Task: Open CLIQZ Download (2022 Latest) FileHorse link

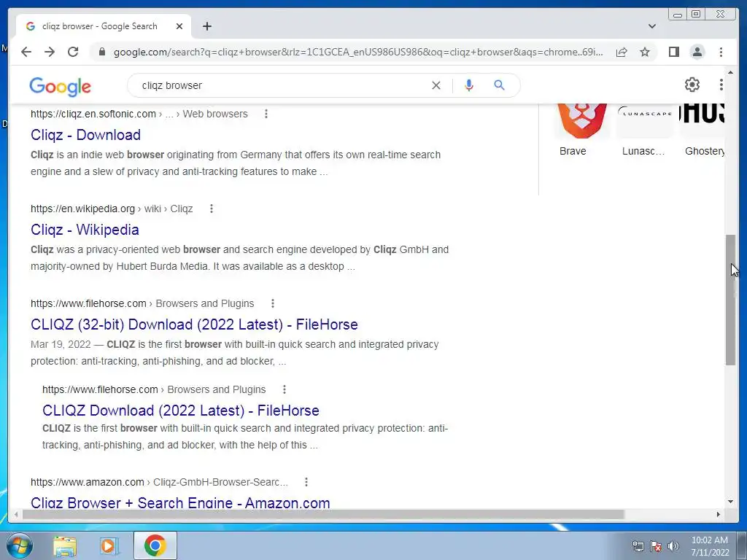Action: [x=181, y=411]
